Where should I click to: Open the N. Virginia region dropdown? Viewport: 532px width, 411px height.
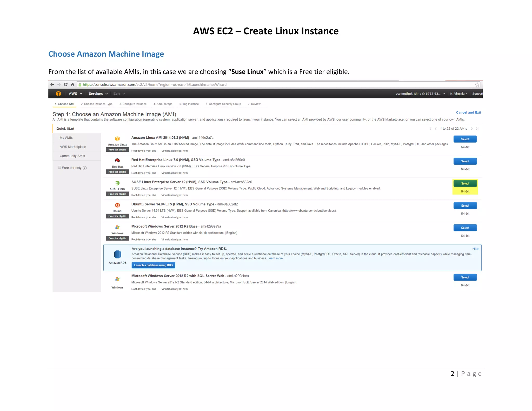(x=459, y=94)
